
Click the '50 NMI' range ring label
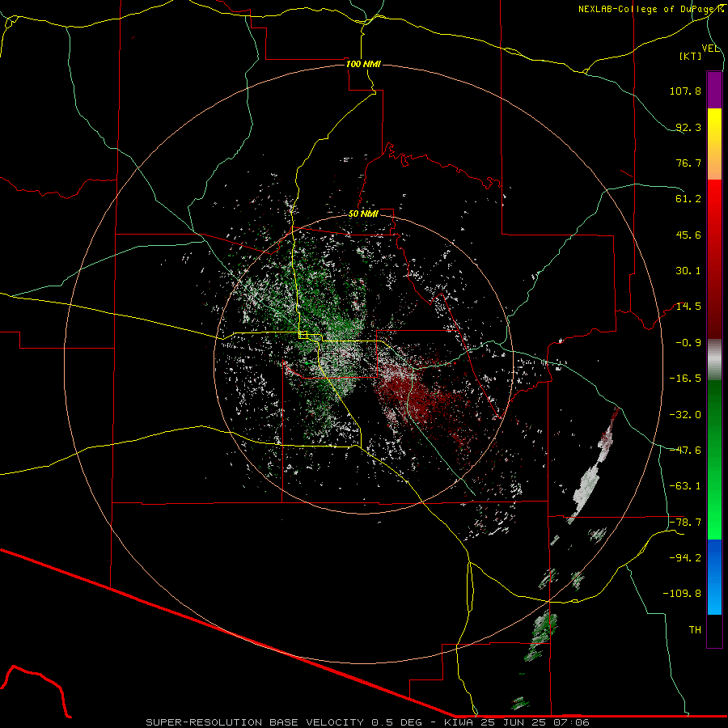(x=363, y=214)
